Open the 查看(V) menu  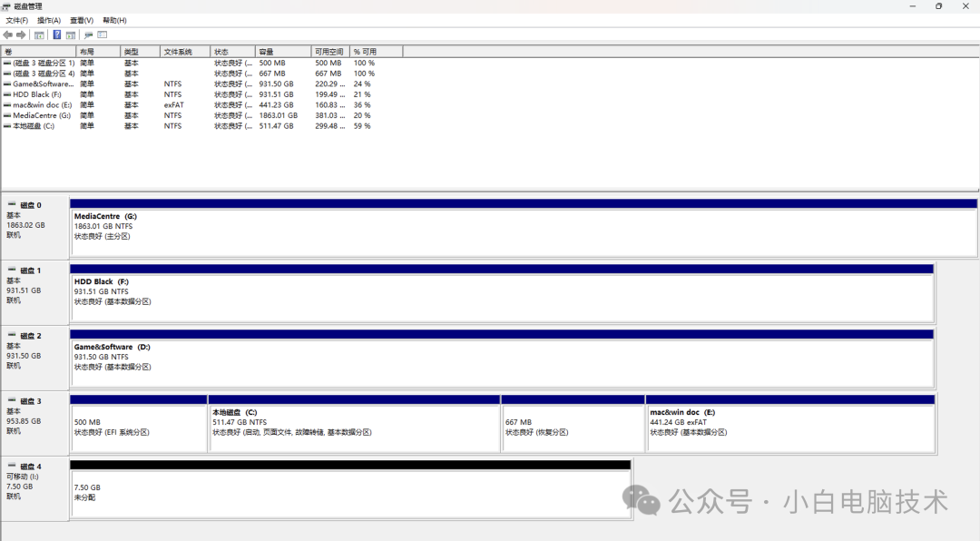coord(82,21)
